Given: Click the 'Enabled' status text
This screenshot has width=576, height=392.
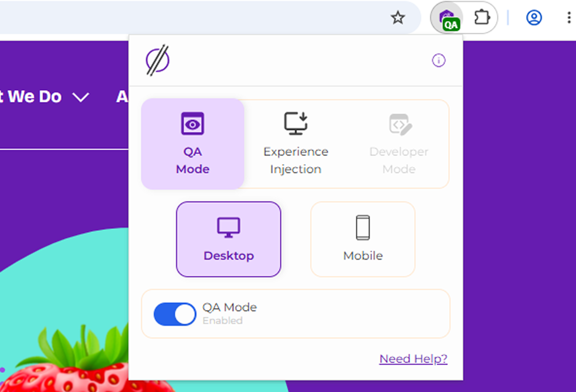Looking at the screenshot, I should pos(223,320).
